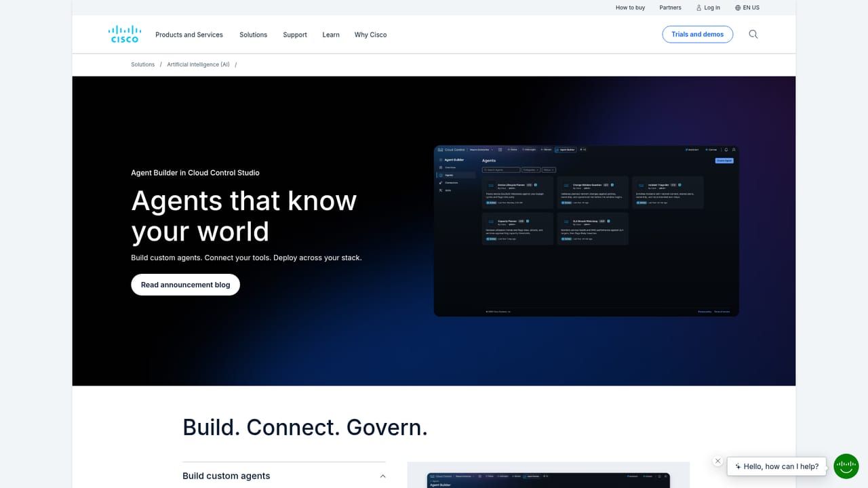The width and height of the screenshot is (868, 488).
Task: Open the site search magnifier icon
Action: click(x=753, y=35)
